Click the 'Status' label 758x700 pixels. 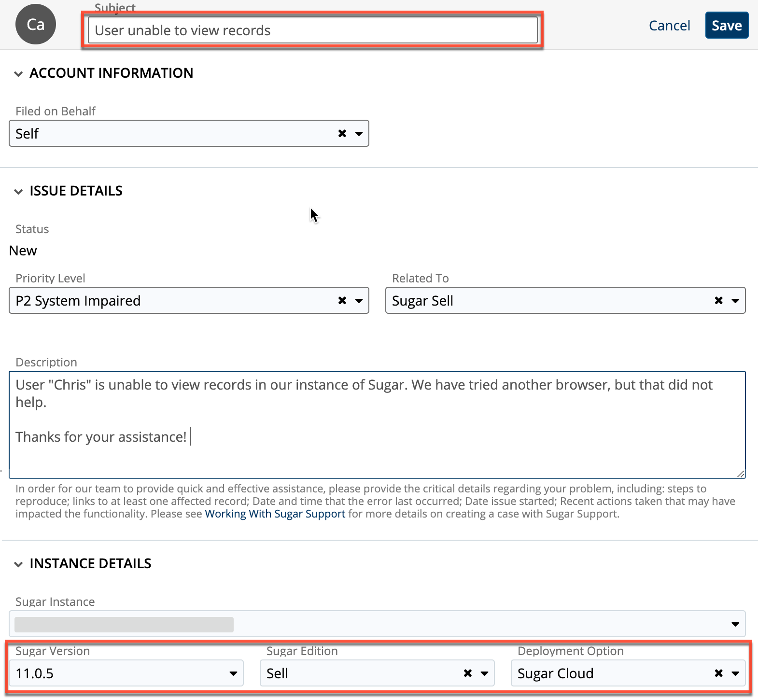[x=32, y=229]
